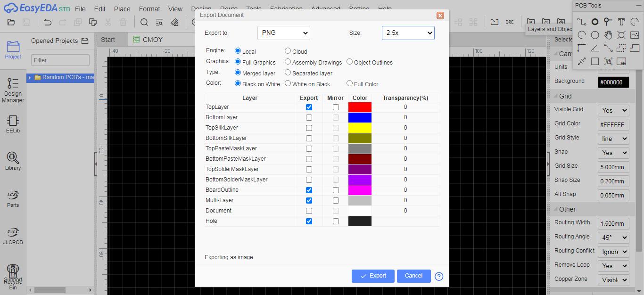The width and height of the screenshot is (644, 295).
Task: Check Export for TopSilkLayer
Action: [x=309, y=128]
